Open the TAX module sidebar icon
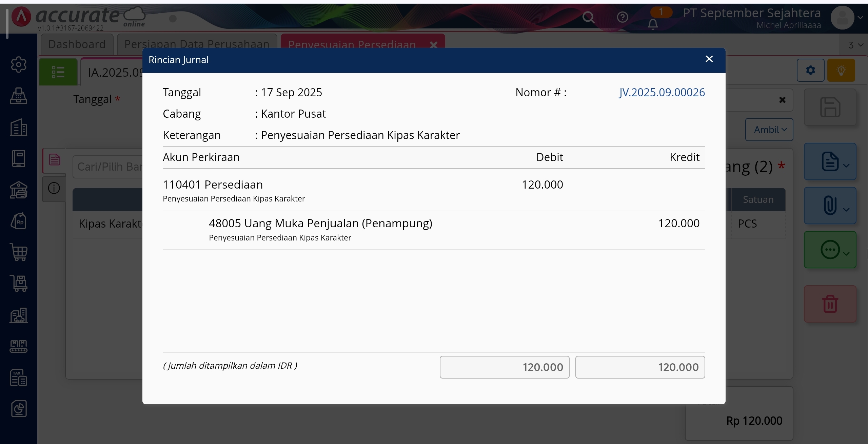The height and width of the screenshot is (444, 868). pyautogui.click(x=19, y=378)
